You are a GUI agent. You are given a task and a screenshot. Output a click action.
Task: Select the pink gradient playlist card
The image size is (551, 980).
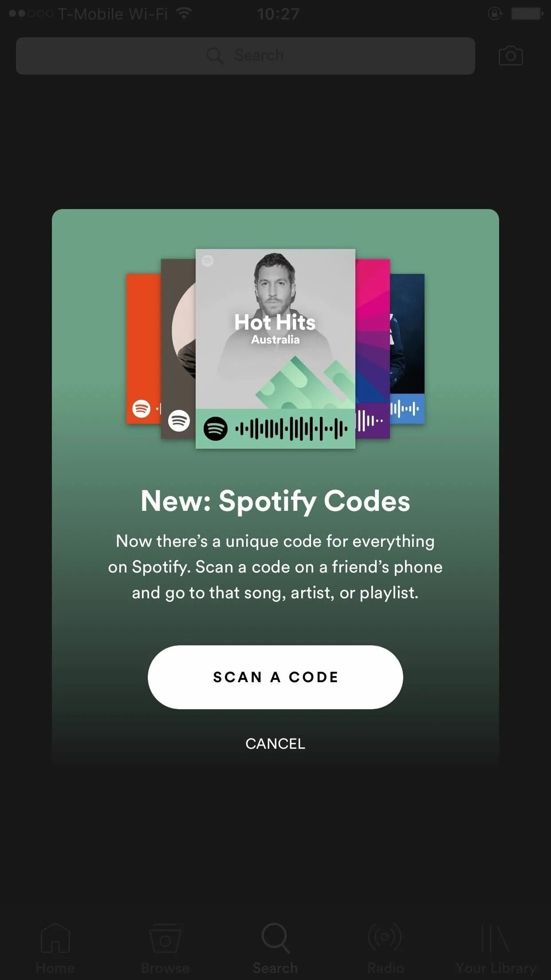pos(372,348)
